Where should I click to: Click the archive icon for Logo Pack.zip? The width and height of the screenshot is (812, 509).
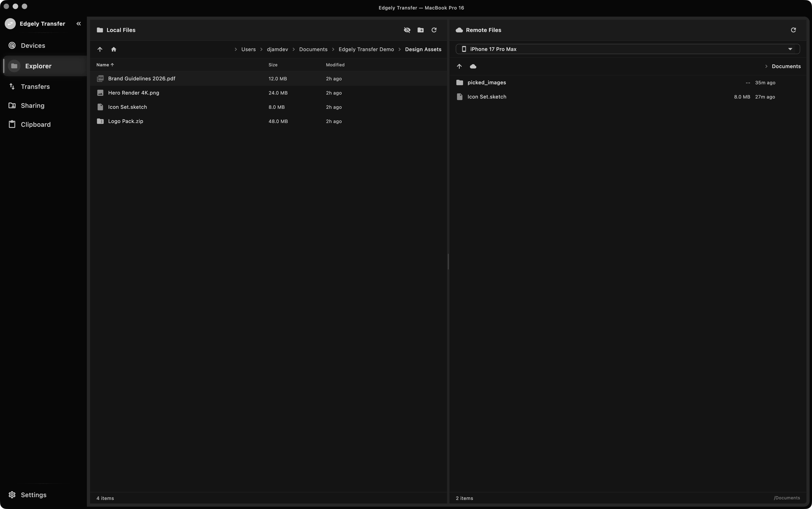pyautogui.click(x=100, y=121)
